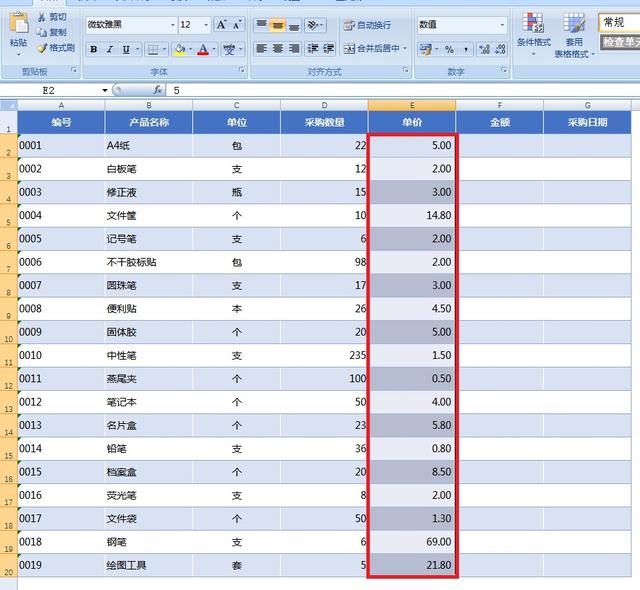Viewport: 640px width, 590px height.
Task: Click the phonetic guide (文) icon
Action: click(x=229, y=49)
